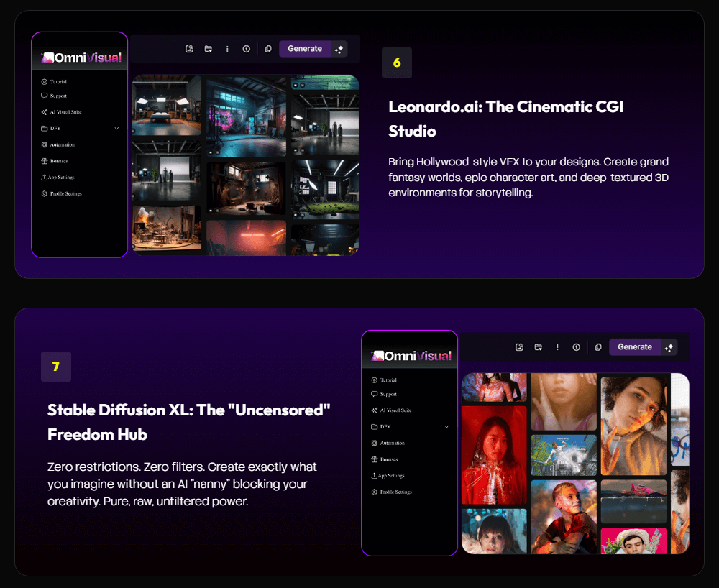Expand DFY menu in the bottom card sidebar
Viewport: 719px width, 588px height.
tap(447, 426)
